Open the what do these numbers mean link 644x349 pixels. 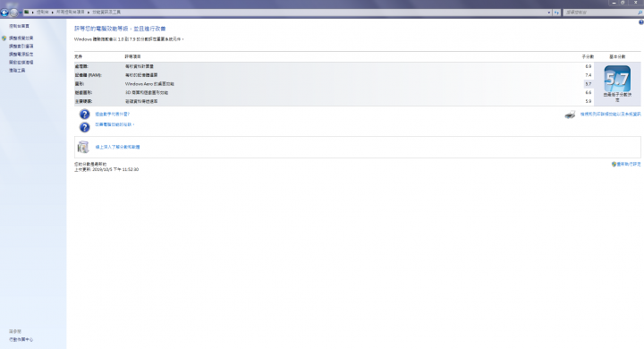(x=112, y=115)
